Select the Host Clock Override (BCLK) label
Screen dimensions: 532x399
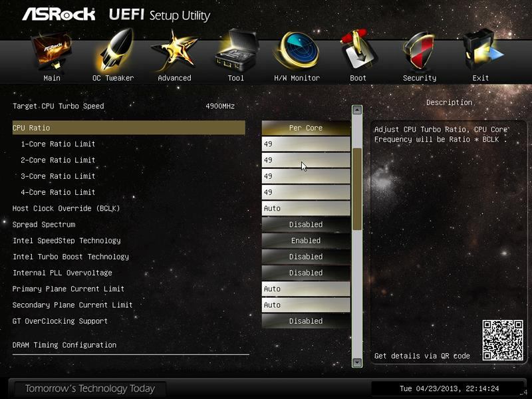pos(66,208)
